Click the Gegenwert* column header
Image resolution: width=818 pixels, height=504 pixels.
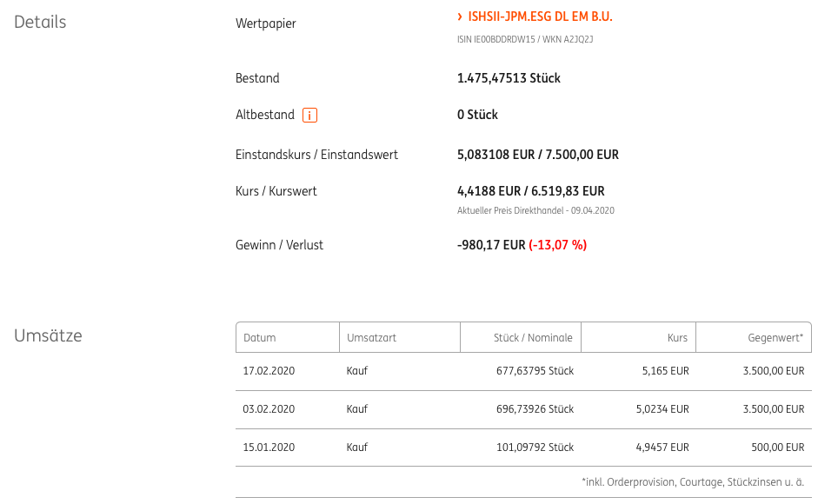point(754,337)
